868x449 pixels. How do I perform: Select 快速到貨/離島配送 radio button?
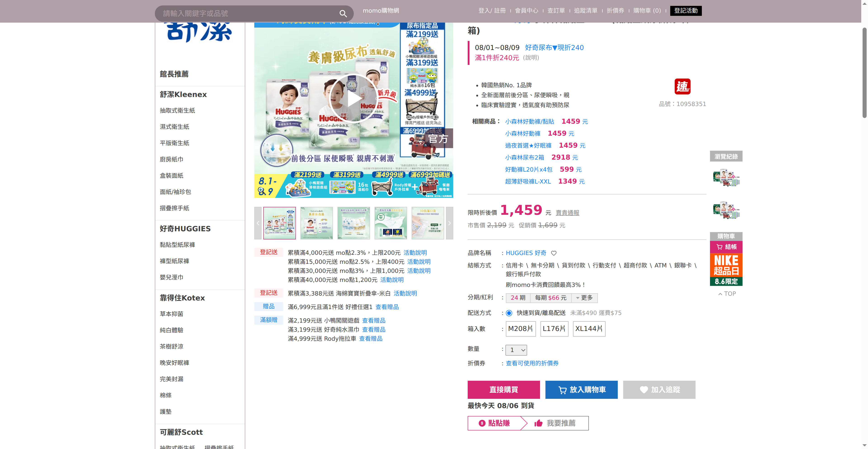509,313
